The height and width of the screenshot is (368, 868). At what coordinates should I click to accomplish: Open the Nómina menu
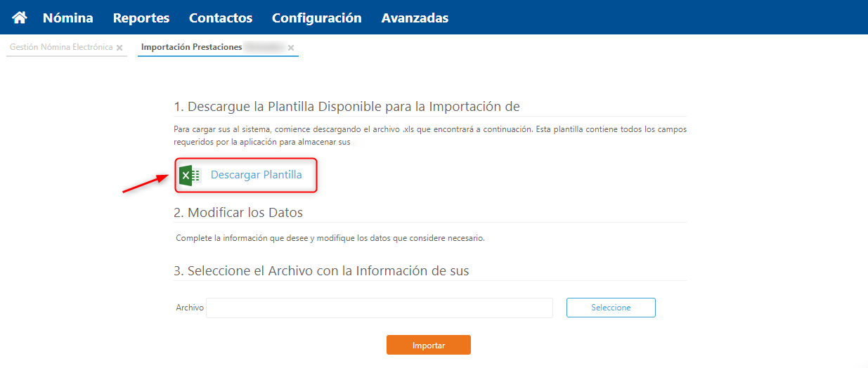[x=67, y=18]
